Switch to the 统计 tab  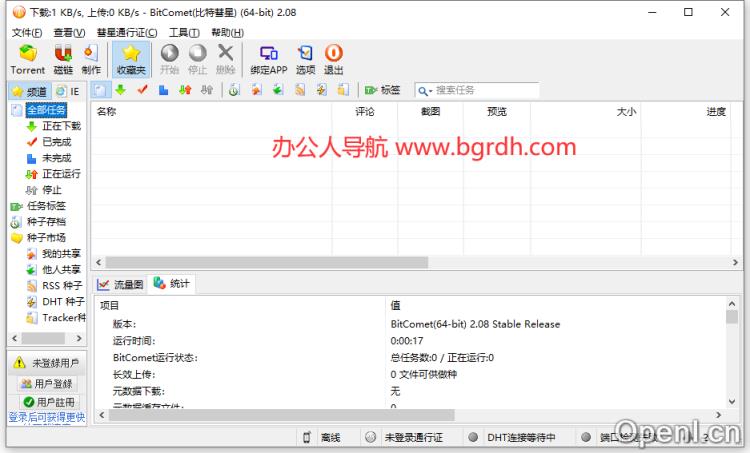[172, 284]
